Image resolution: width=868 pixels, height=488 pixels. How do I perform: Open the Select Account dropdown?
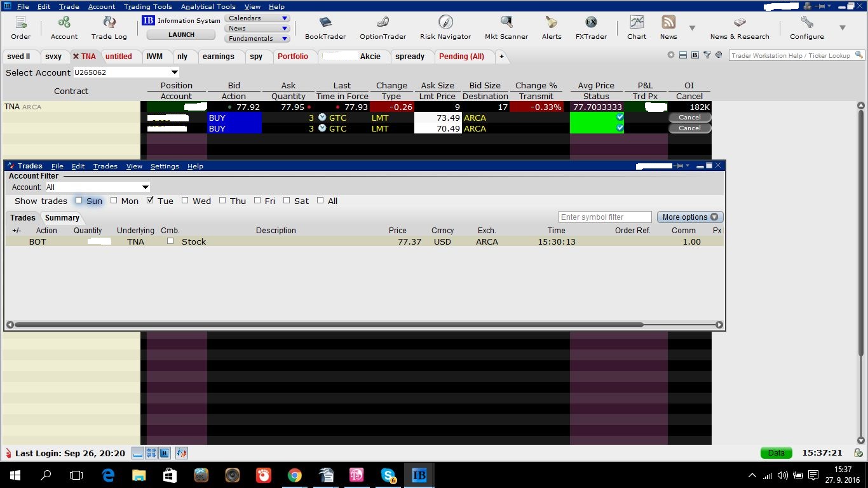point(126,72)
